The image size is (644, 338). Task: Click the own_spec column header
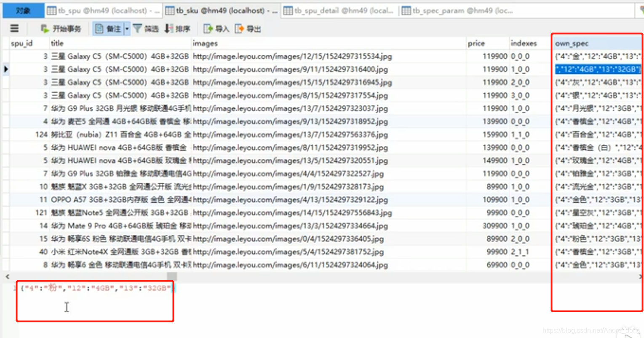pos(597,43)
